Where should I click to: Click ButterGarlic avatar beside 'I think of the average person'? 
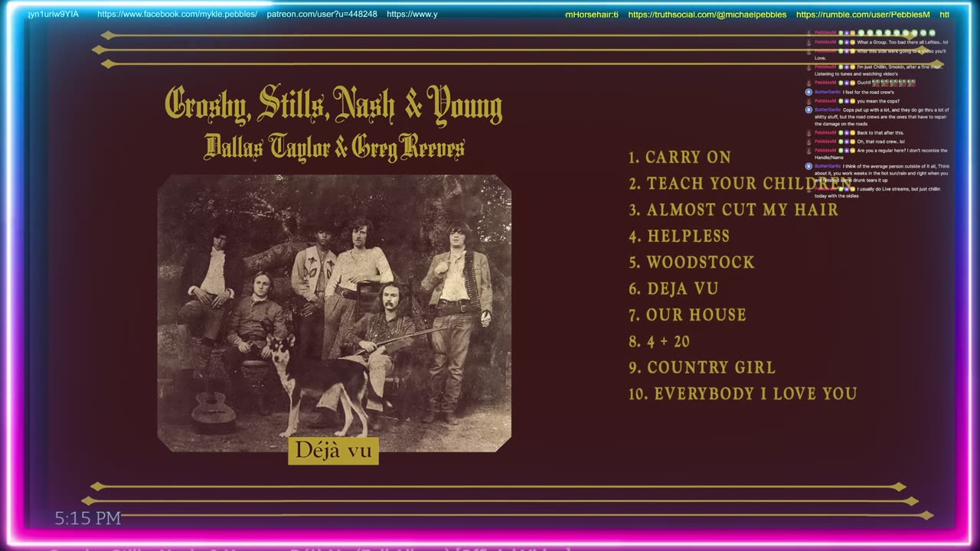click(808, 166)
